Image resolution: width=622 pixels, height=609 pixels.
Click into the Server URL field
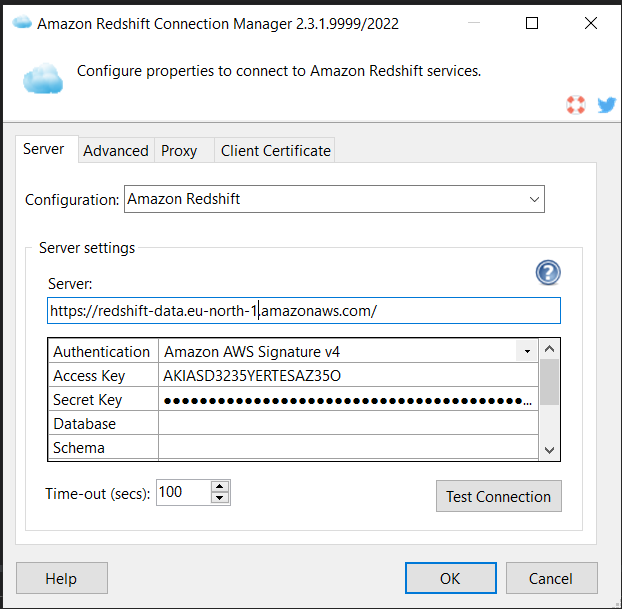pos(303,311)
